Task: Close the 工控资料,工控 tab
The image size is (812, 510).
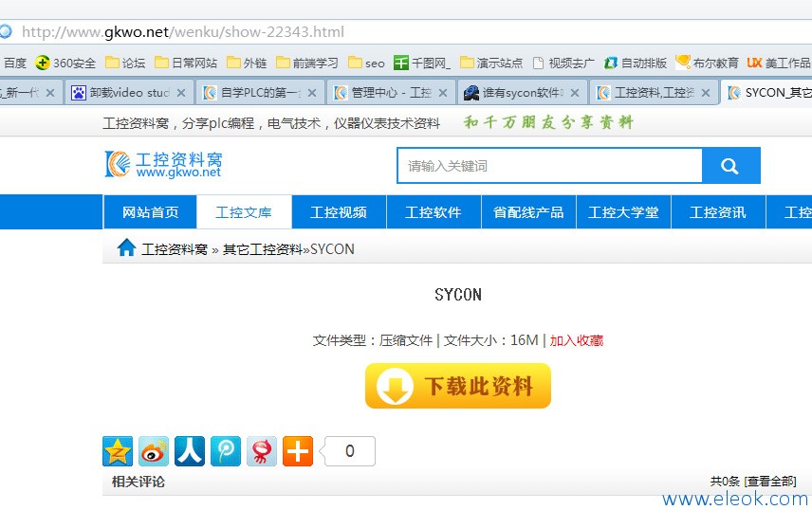Action: click(706, 93)
